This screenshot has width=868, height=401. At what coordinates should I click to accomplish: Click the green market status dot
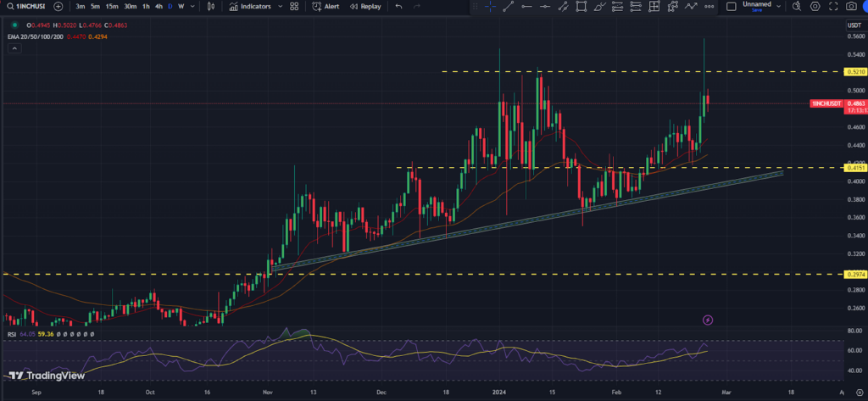[x=14, y=25]
